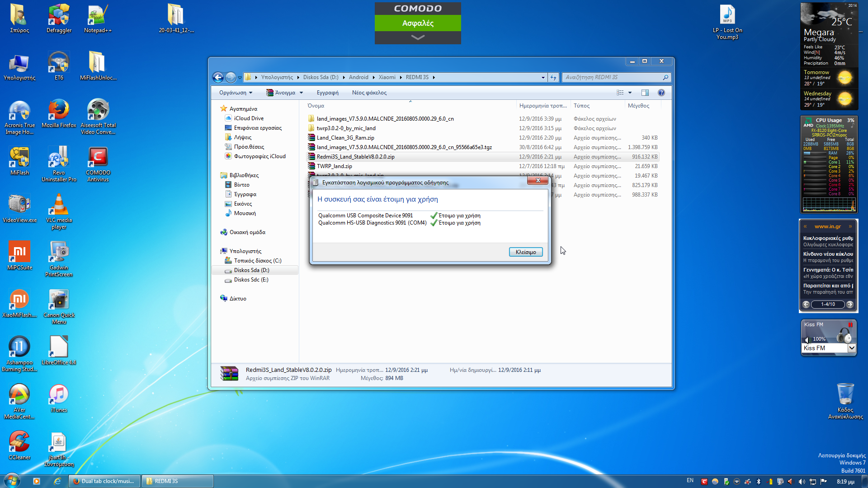This screenshot has height=488, width=868.
Task: Expand the COMODO widget chevron
Action: pos(418,38)
